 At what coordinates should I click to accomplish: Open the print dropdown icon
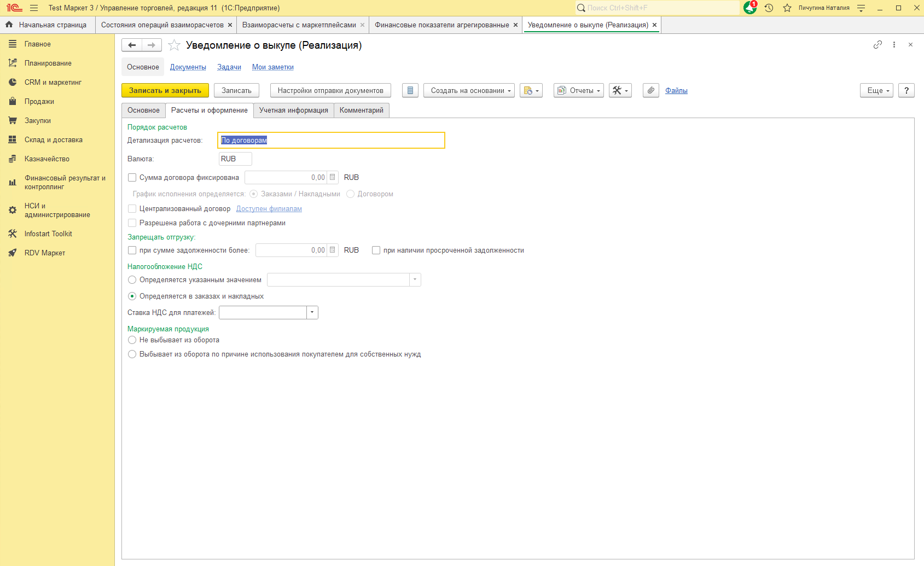click(531, 91)
